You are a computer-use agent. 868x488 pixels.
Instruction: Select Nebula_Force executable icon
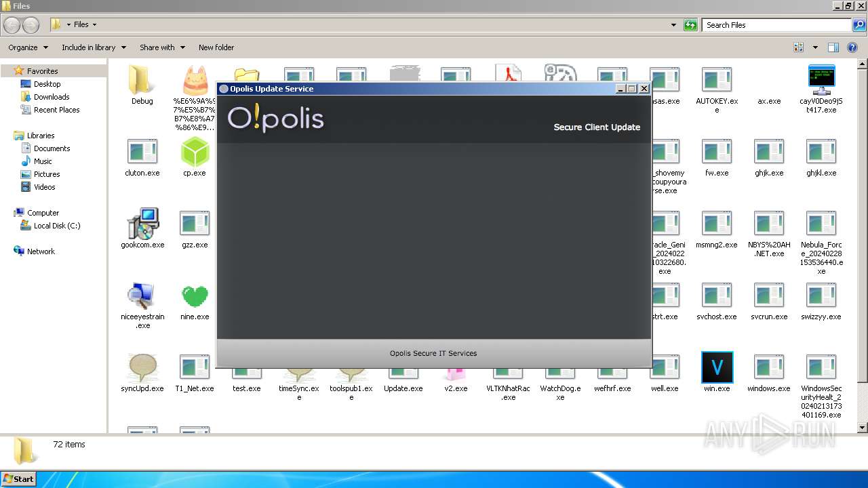coord(821,224)
